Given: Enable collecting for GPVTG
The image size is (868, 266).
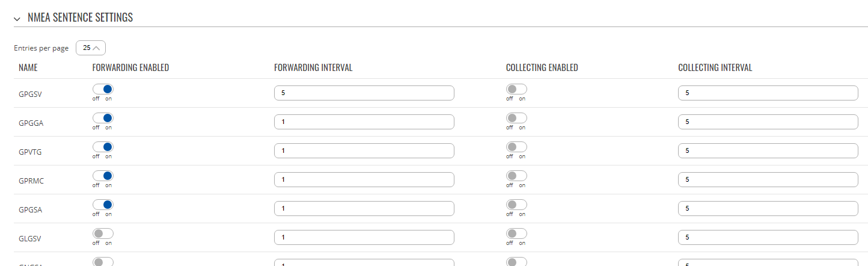Looking at the screenshot, I should tap(516, 147).
